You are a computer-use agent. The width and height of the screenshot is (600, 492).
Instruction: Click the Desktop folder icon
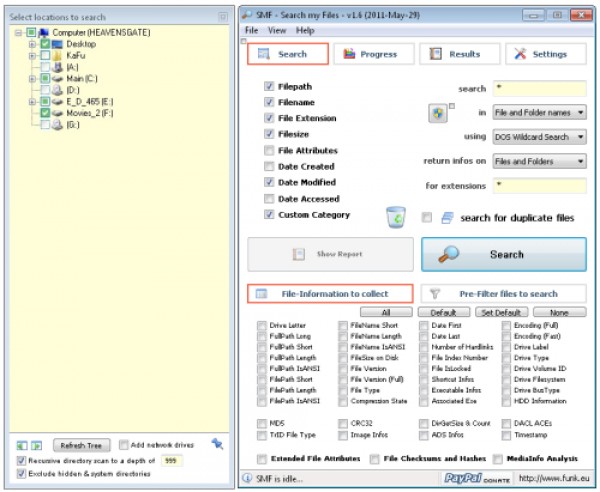pyautogui.click(x=57, y=44)
